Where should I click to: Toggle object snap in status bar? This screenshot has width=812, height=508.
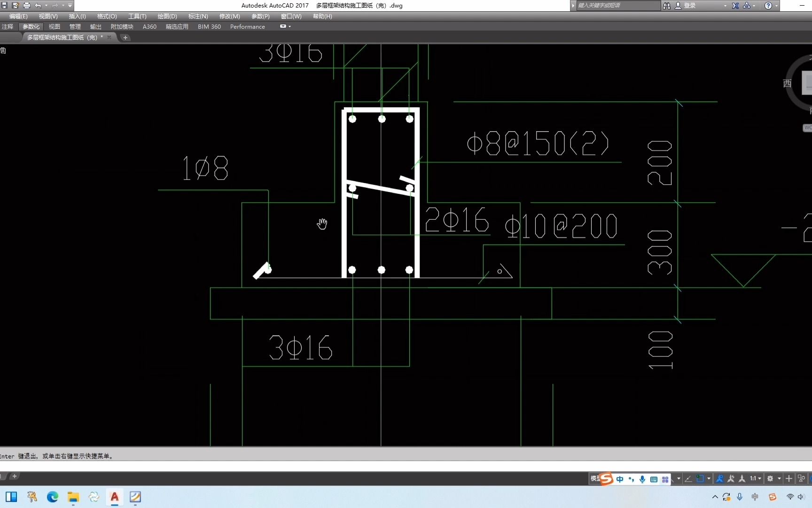(x=700, y=478)
